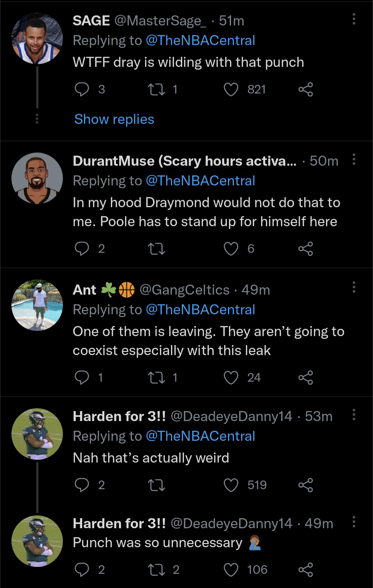Screen dimensions: 373x588
Task: Like Ant's 'One of them is leaving' tweet
Action: point(231,377)
